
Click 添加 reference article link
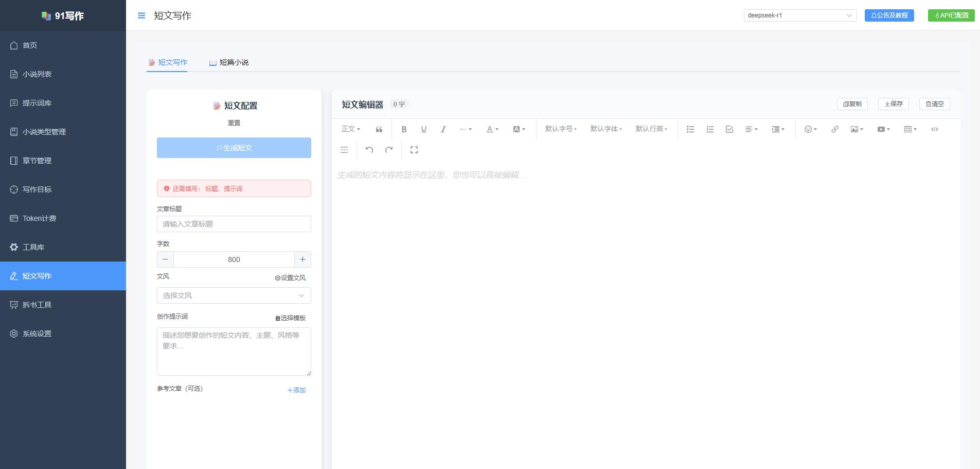coord(296,390)
